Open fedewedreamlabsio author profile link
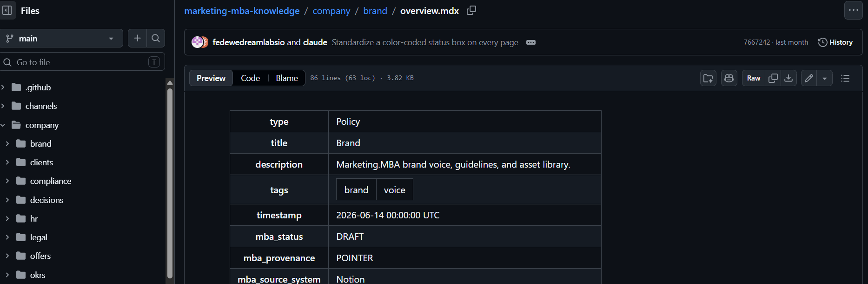The height and width of the screenshot is (284, 868). 248,42
